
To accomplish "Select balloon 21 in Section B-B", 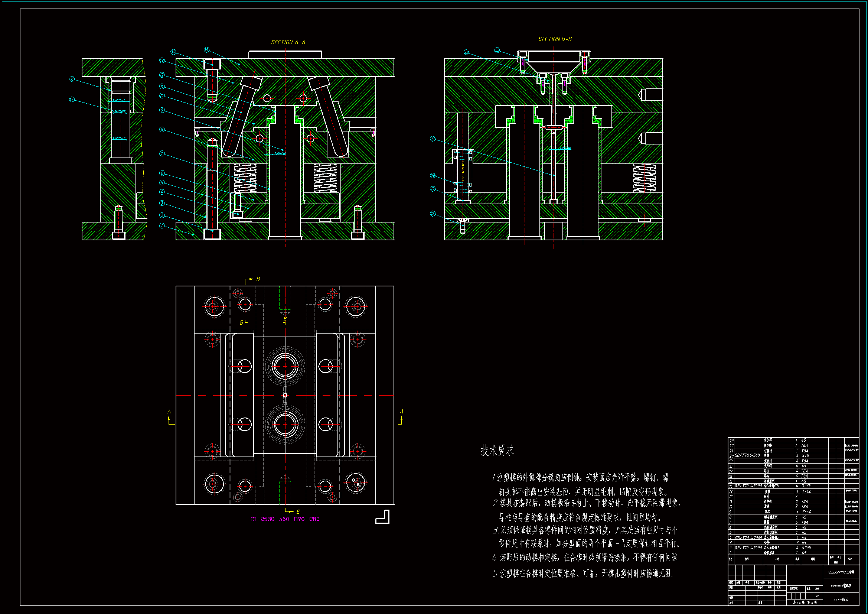I will pyautogui.click(x=433, y=139).
